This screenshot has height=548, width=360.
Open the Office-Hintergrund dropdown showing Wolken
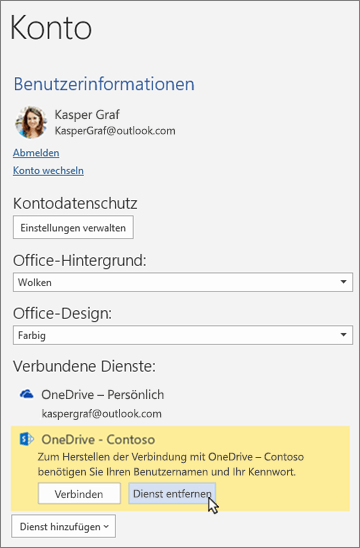coord(183,282)
